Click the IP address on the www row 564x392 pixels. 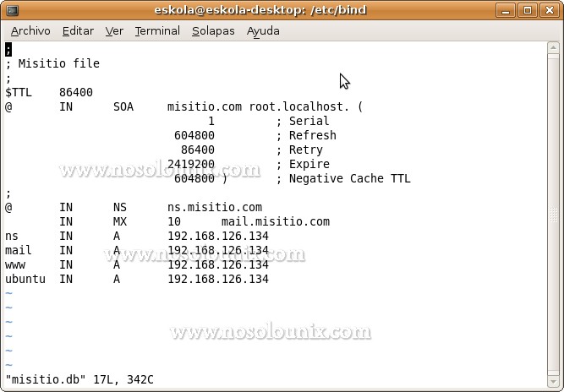[218, 264]
